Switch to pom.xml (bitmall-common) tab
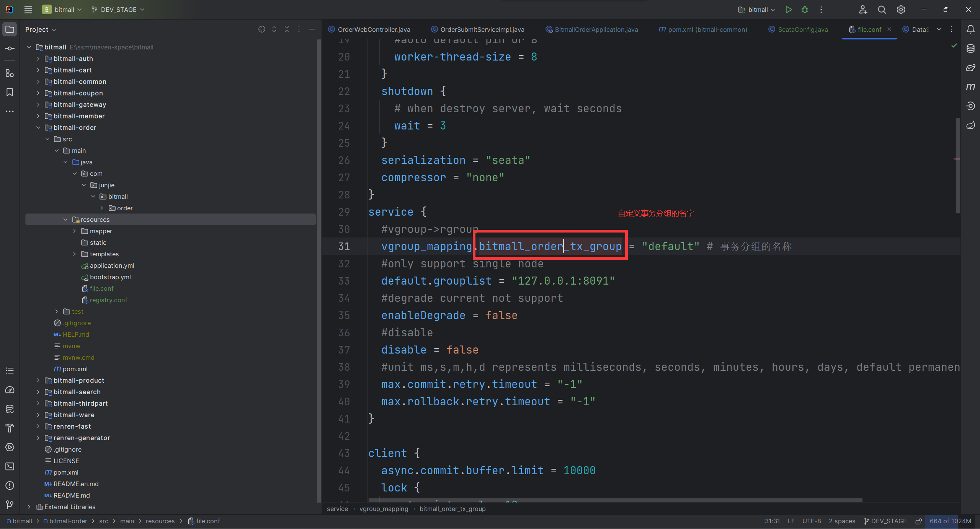 703,29
